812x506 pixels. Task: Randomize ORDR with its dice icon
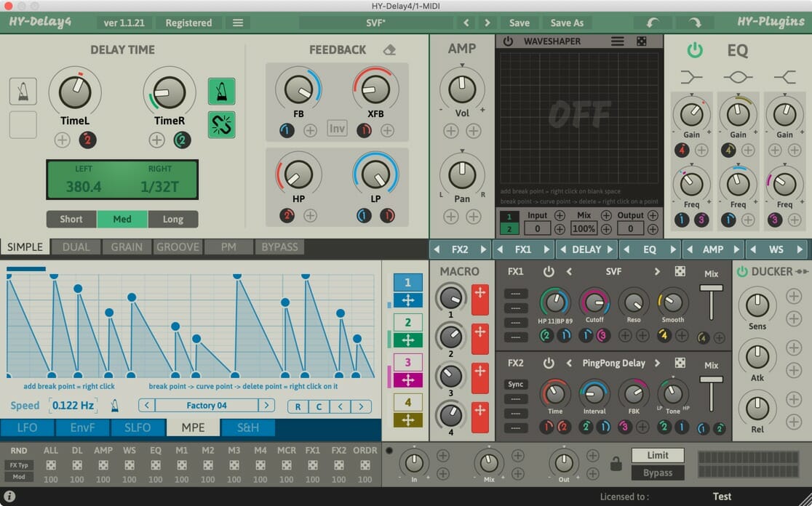[x=365, y=465]
